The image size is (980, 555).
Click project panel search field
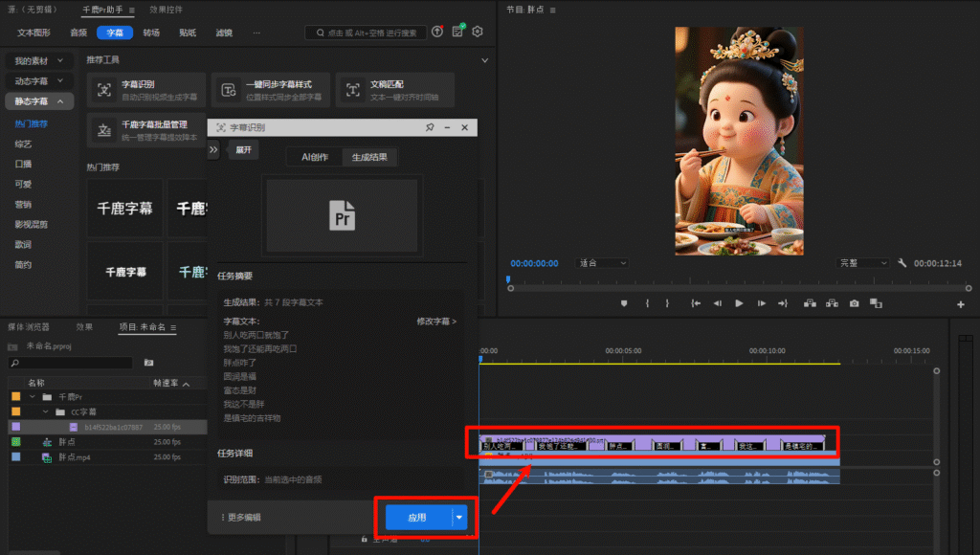tap(71, 363)
